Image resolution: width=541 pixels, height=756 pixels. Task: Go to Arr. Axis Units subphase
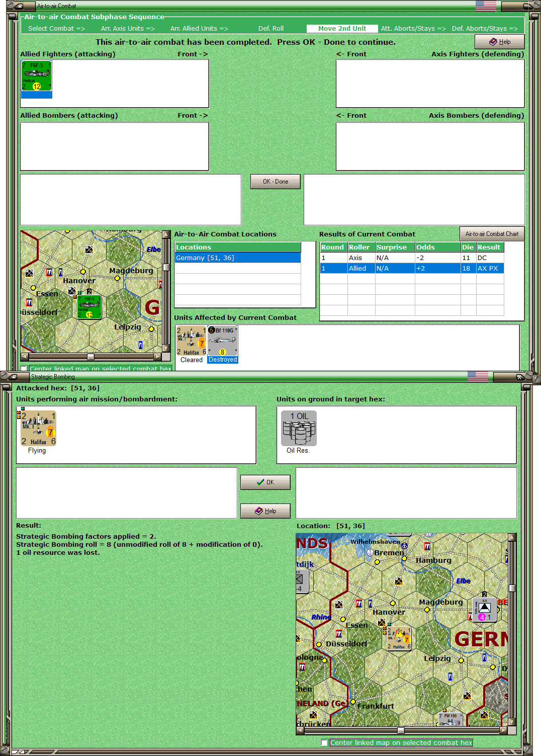point(128,29)
